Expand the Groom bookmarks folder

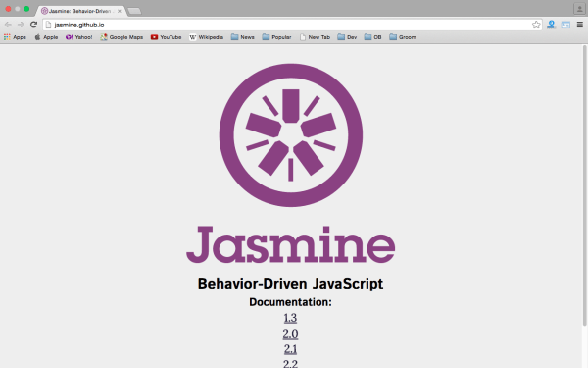click(x=403, y=37)
